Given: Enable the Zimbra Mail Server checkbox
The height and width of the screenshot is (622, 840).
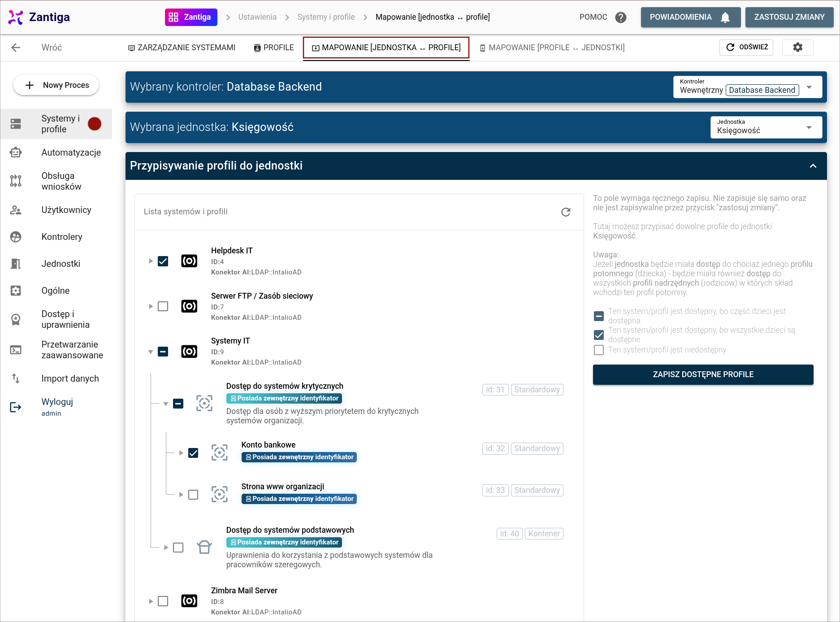Looking at the screenshot, I should [x=163, y=601].
